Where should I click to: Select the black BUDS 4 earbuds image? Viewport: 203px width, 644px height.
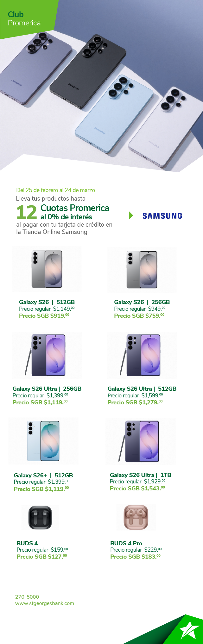point(40,518)
